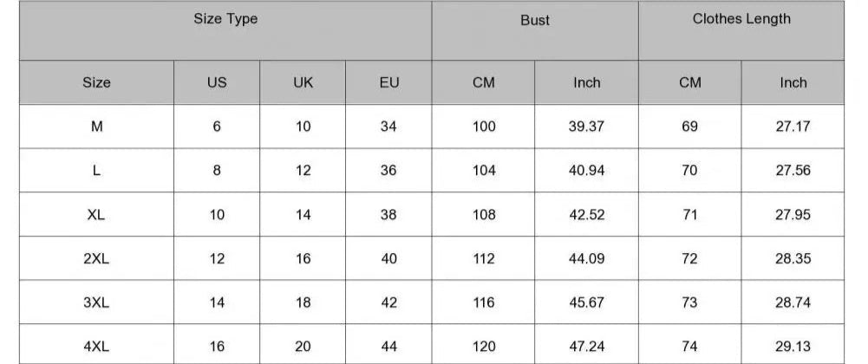Click the Size Type header cell
868x364 pixels.
click(225, 30)
